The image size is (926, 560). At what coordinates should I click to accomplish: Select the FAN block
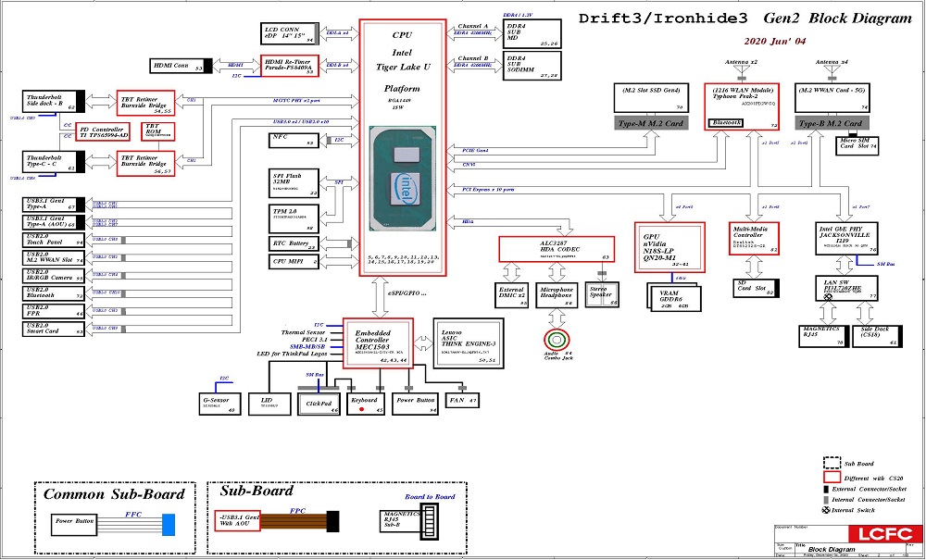(x=462, y=402)
